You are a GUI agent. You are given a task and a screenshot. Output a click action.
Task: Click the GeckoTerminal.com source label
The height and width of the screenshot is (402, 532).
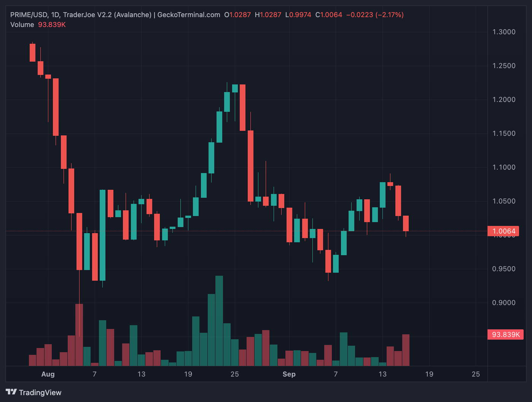189,15
